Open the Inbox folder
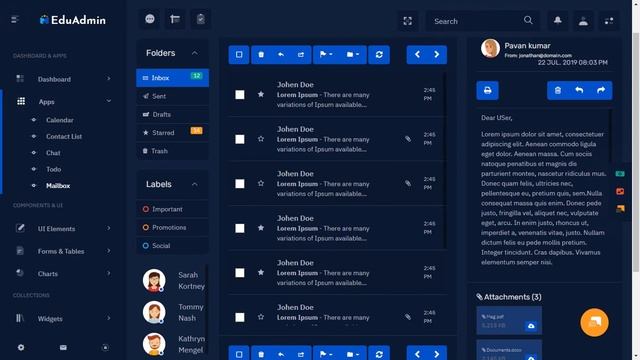The width and height of the screenshot is (640, 360). click(172, 78)
